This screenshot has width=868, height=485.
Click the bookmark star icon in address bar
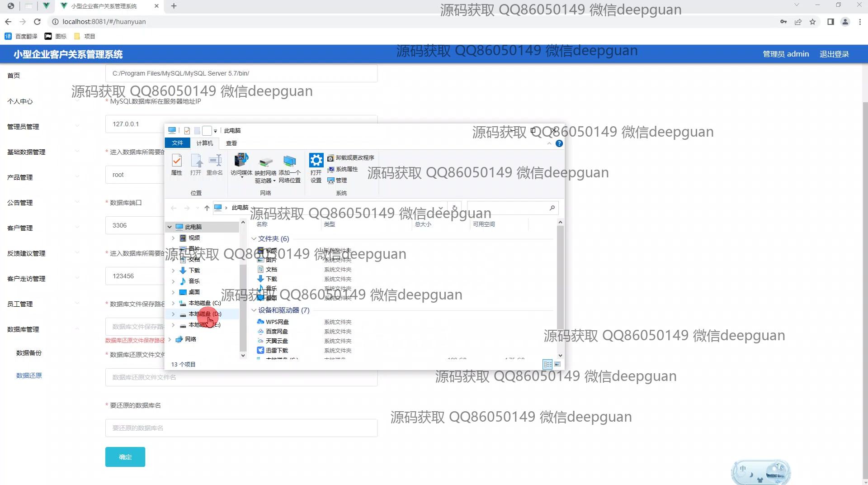[x=813, y=22]
